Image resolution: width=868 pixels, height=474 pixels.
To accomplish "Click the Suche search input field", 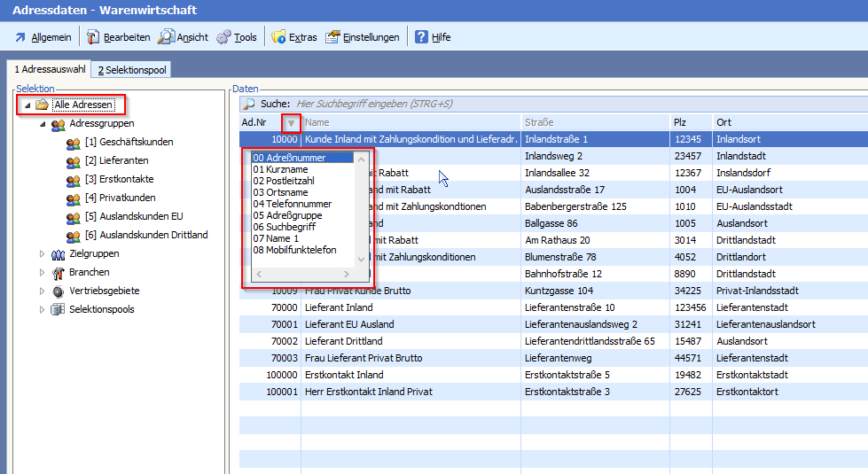I will pyautogui.click(x=532, y=104).
